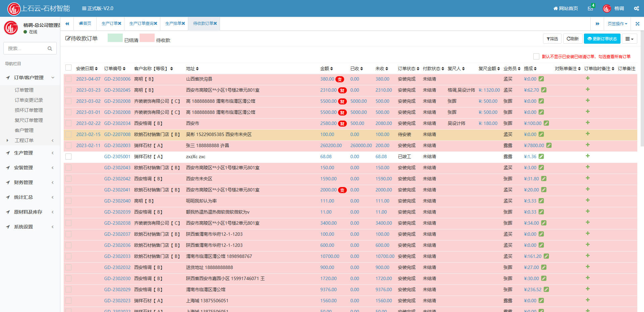Click the user avatar logo in header
Screen dimensions: 644x312
(607, 8)
